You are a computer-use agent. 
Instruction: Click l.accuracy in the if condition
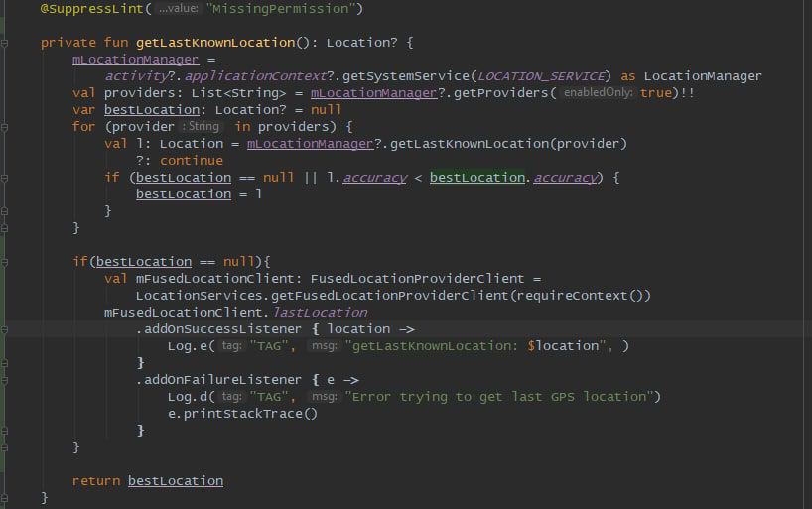366,178
